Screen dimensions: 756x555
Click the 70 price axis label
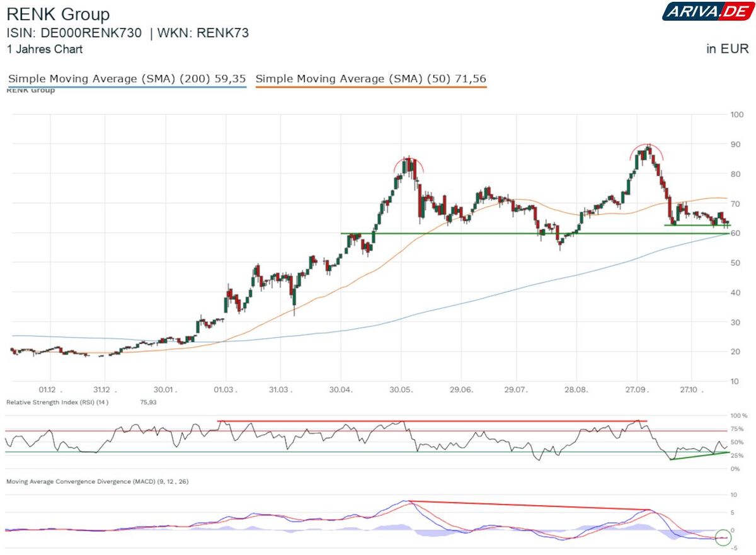coord(735,203)
